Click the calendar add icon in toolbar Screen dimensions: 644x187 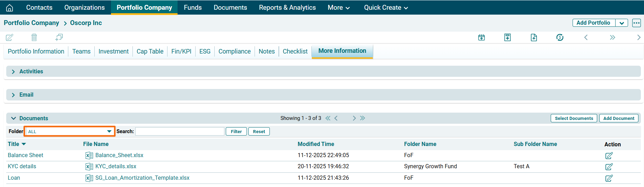click(x=481, y=37)
